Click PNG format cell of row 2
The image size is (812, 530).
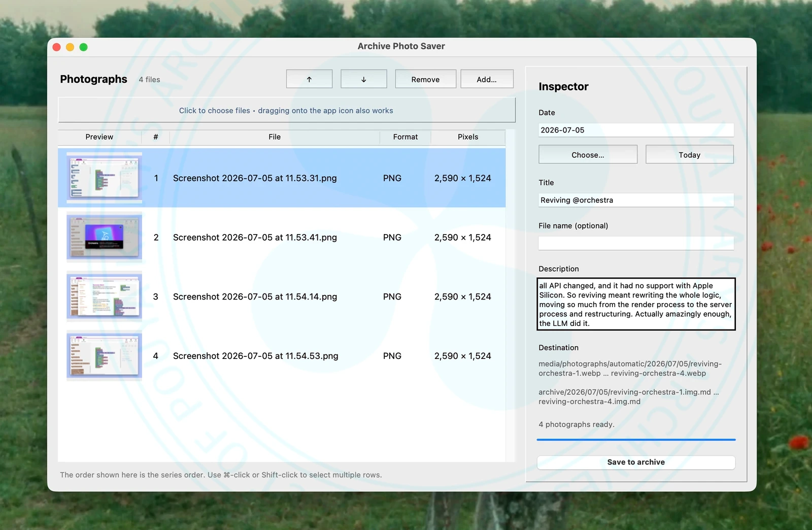[x=392, y=238]
